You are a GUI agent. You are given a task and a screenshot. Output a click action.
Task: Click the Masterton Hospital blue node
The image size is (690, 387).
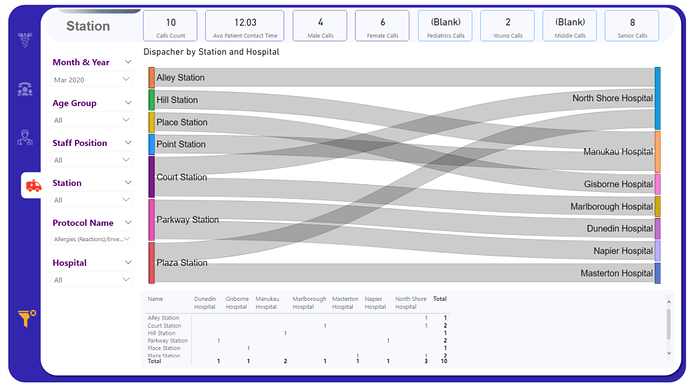657,273
